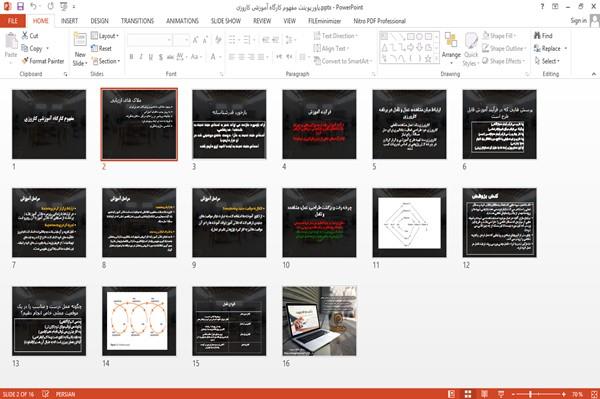Screen dimensions: 600x399
Task: Open Clipboard dialog launcher
Action: pyautogui.click(x=65, y=74)
